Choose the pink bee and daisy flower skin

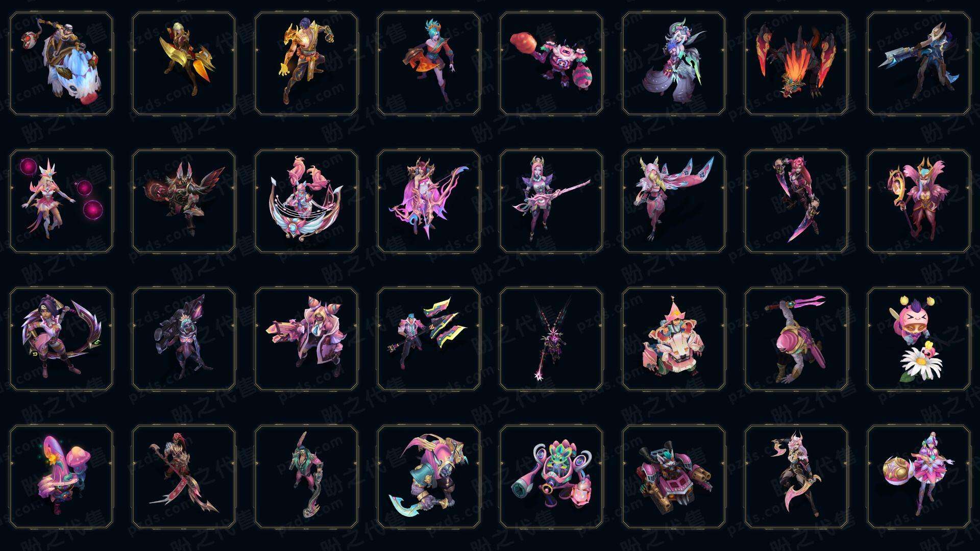pyautogui.click(x=919, y=339)
